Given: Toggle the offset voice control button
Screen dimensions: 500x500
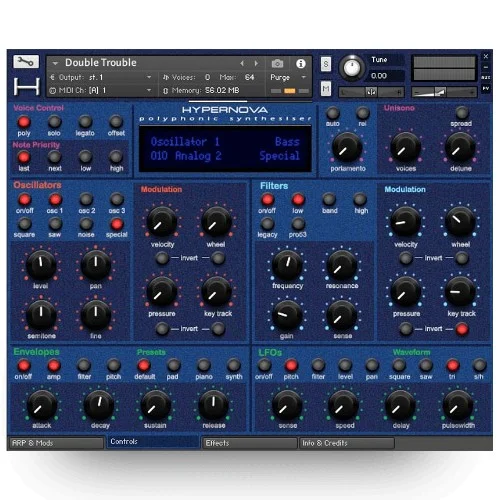Looking at the screenshot, I should [116, 122].
